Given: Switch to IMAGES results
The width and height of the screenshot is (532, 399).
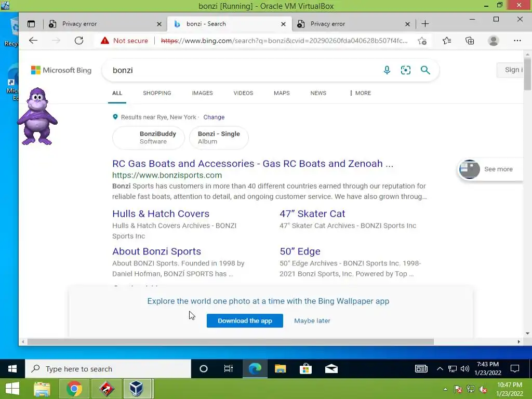Looking at the screenshot, I should (x=202, y=93).
